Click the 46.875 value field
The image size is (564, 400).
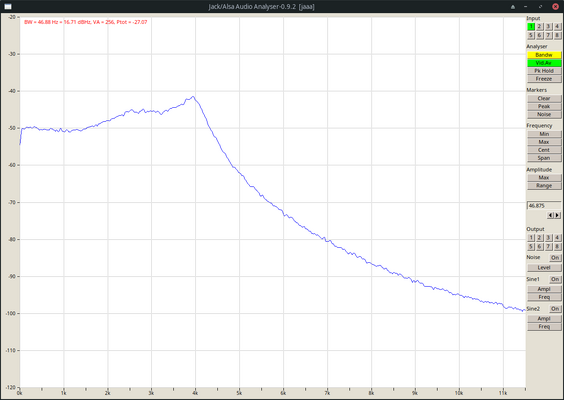(x=544, y=206)
